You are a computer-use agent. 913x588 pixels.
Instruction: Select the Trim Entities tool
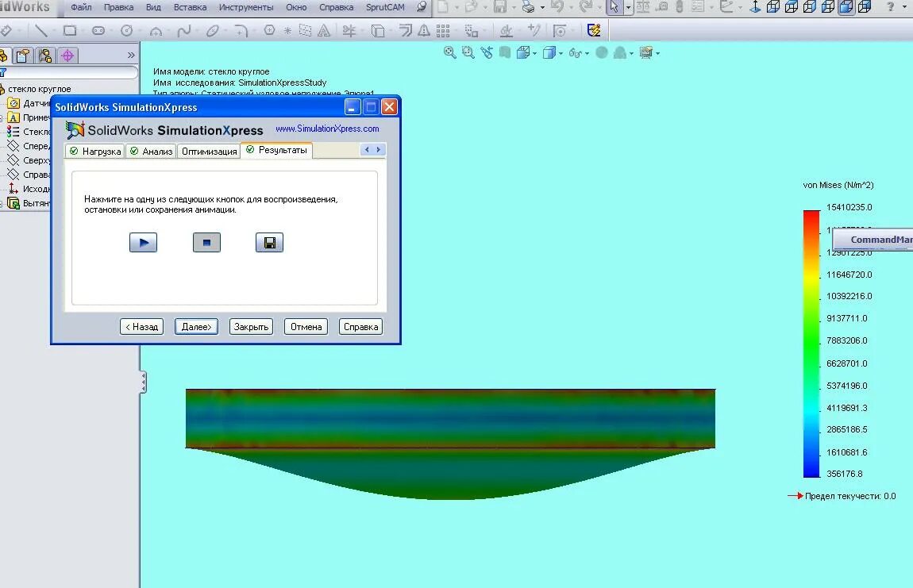(x=349, y=30)
